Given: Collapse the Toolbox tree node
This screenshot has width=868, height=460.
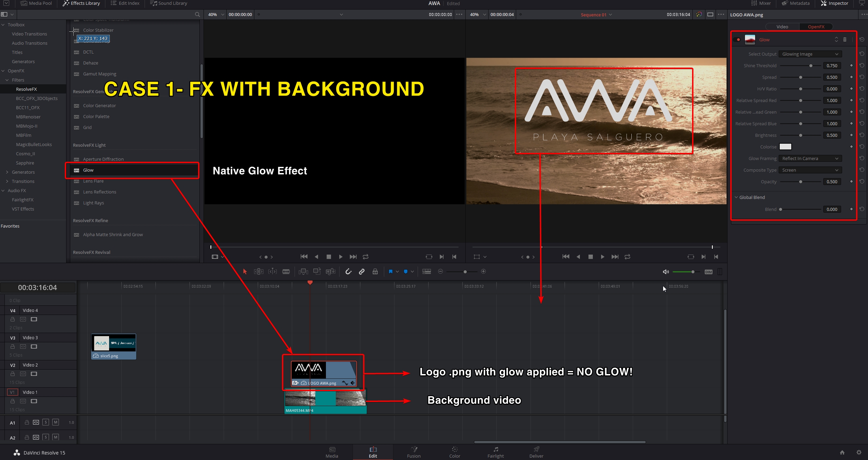Looking at the screenshot, I should pos(3,25).
